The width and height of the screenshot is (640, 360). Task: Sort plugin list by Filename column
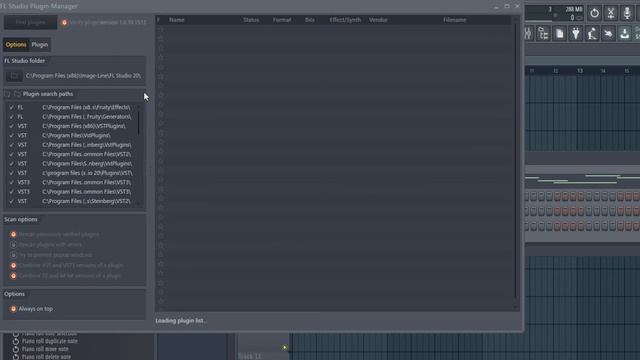tap(455, 20)
